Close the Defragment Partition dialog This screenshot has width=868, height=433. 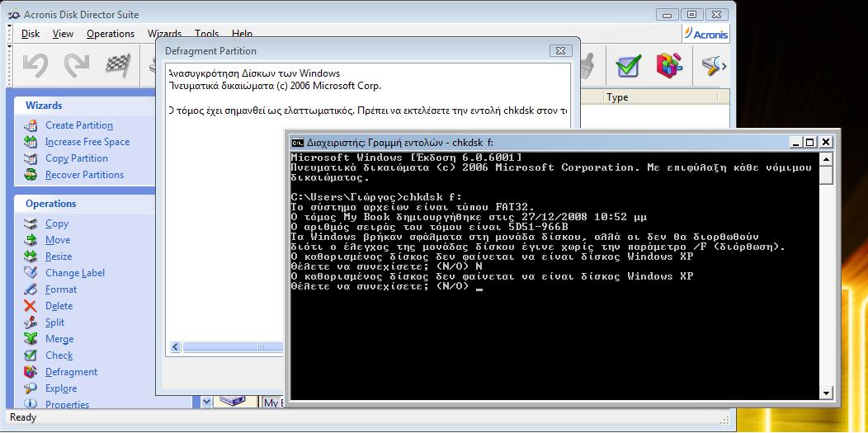pyautogui.click(x=561, y=51)
